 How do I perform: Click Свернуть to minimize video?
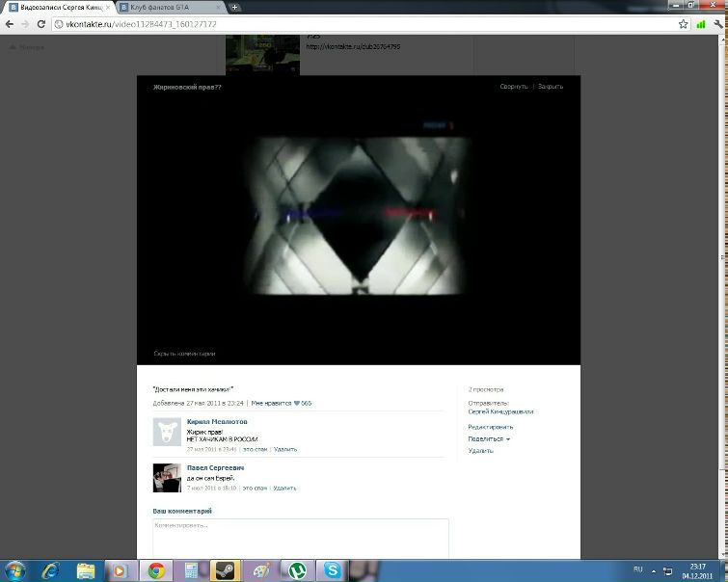[x=514, y=87]
